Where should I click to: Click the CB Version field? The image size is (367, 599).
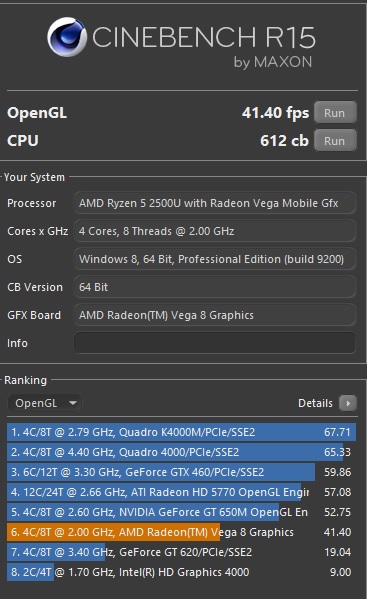click(215, 287)
